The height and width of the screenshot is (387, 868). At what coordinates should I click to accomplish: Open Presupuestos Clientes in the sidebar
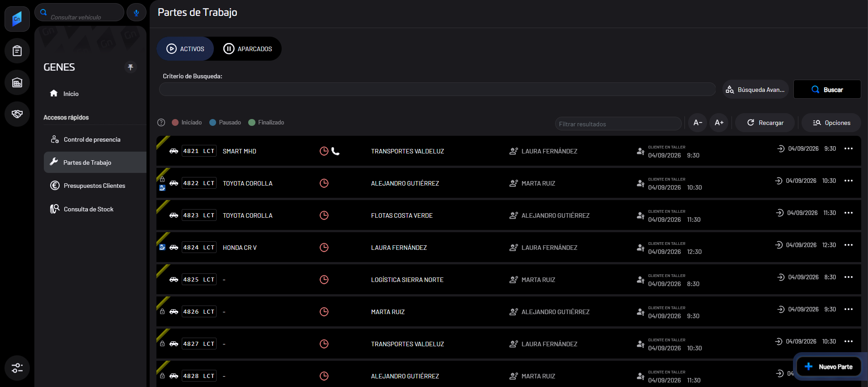[95, 186]
